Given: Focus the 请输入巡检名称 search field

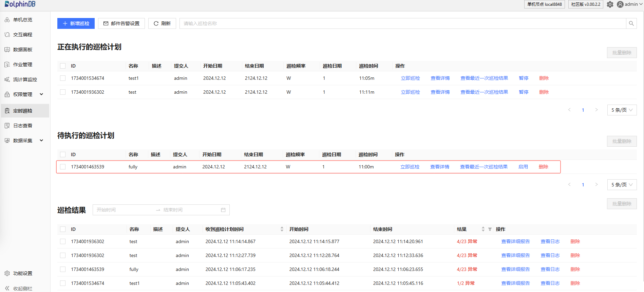Looking at the screenshot, I should tap(402, 23).
